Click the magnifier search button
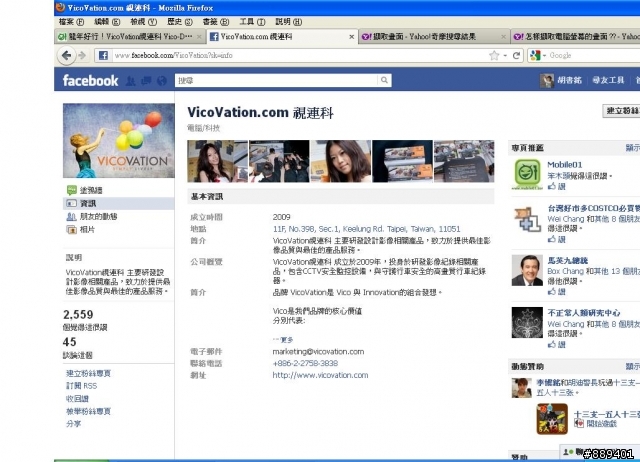The width and height of the screenshot is (640, 462). pos(384,80)
